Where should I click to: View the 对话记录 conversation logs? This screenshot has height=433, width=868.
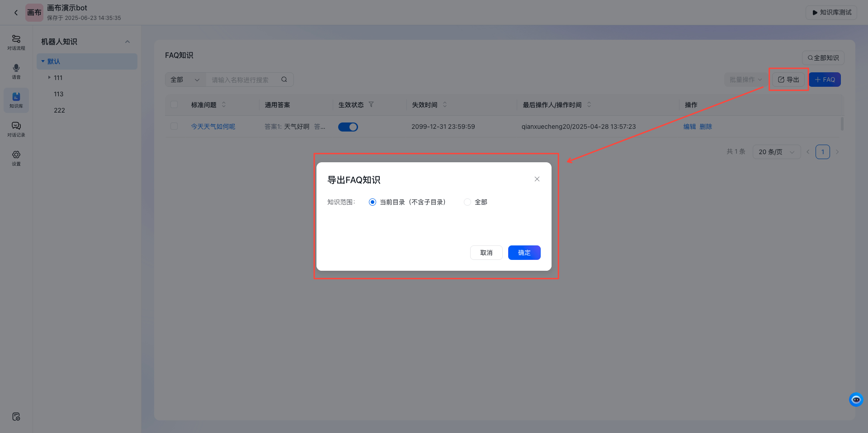pos(16,130)
